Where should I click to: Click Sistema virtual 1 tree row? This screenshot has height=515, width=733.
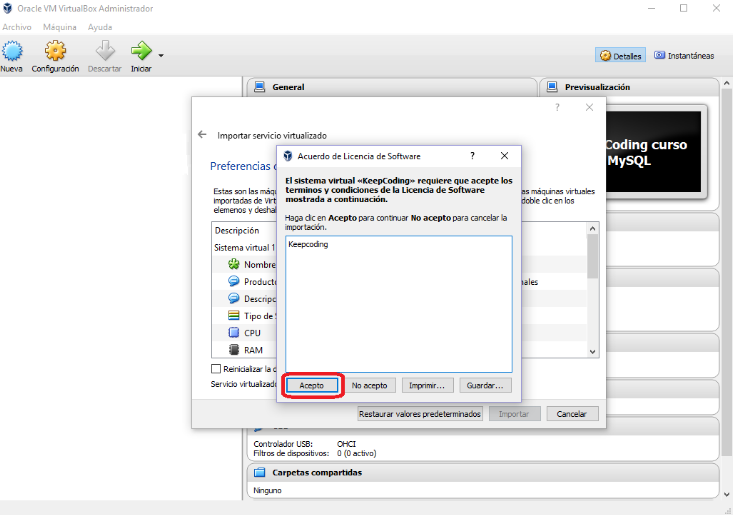tap(244, 247)
